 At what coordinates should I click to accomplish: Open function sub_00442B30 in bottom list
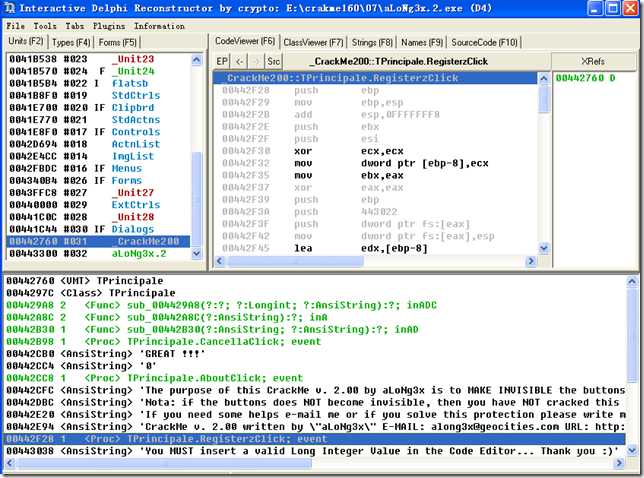tap(315, 329)
